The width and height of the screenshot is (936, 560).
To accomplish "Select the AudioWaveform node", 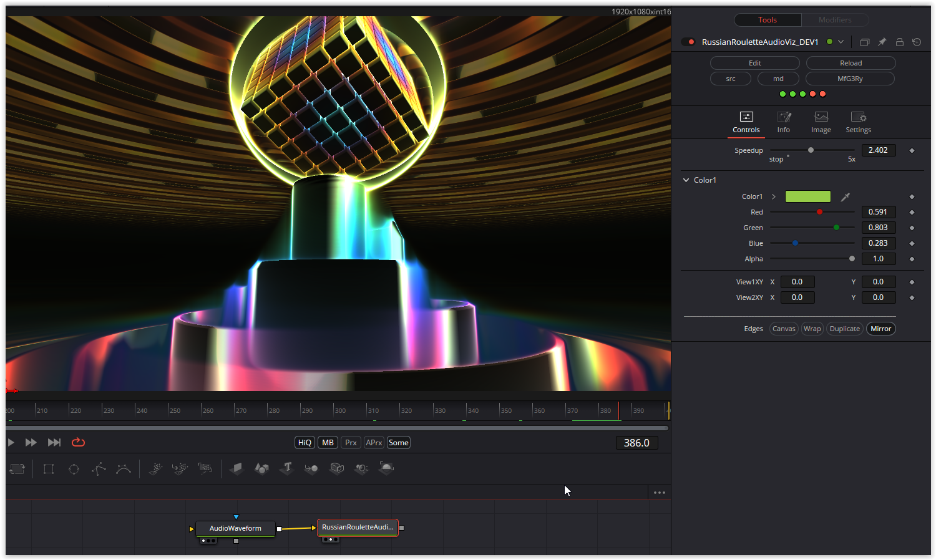I will pyautogui.click(x=235, y=528).
